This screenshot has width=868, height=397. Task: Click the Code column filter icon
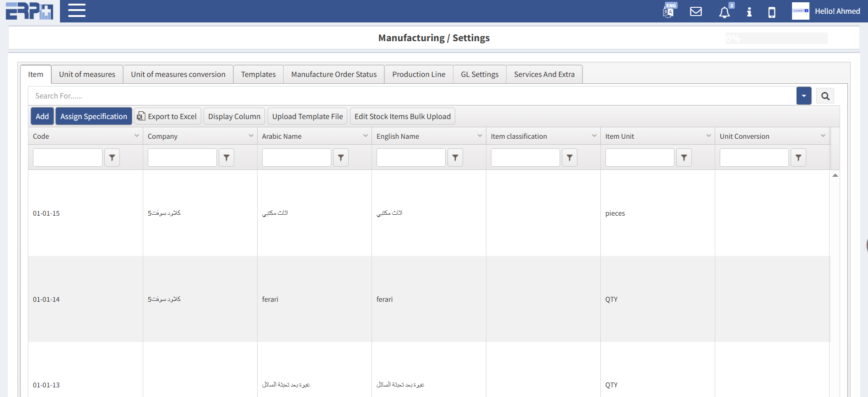[x=112, y=158]
